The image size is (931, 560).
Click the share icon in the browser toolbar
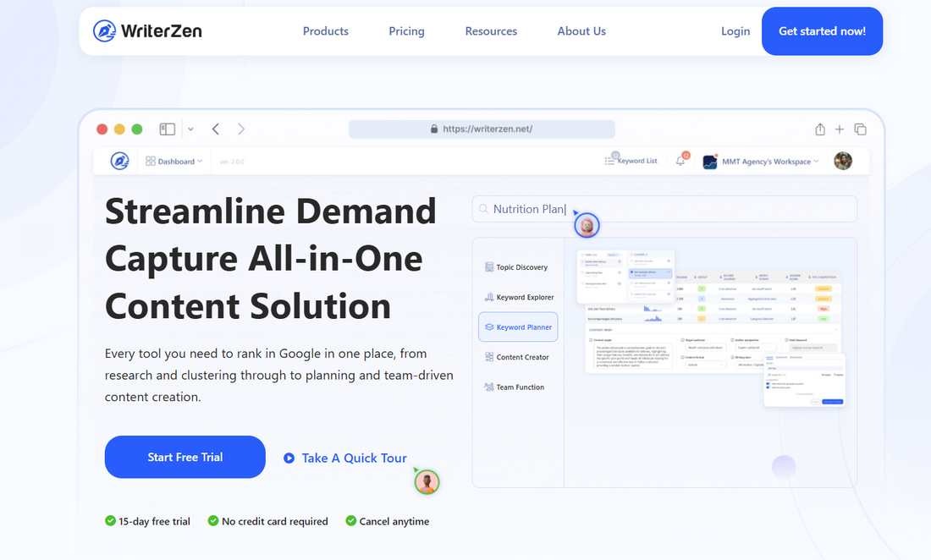819,129
